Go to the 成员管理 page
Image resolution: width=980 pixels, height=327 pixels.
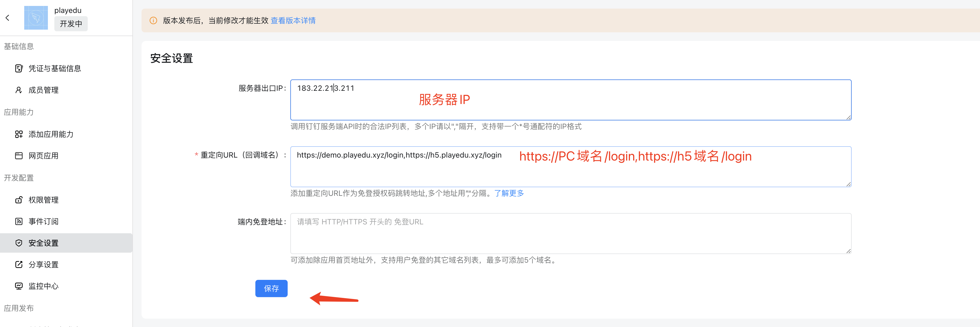click(43, 90)
